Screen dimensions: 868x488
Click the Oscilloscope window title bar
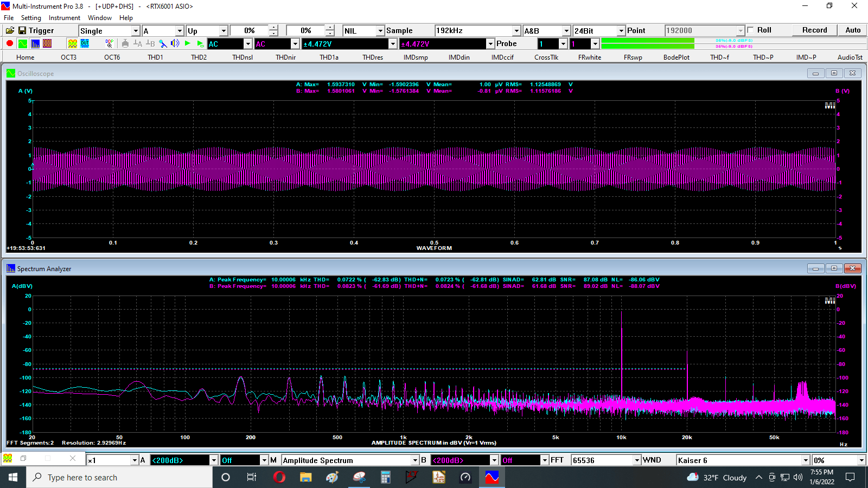point(434,73)
